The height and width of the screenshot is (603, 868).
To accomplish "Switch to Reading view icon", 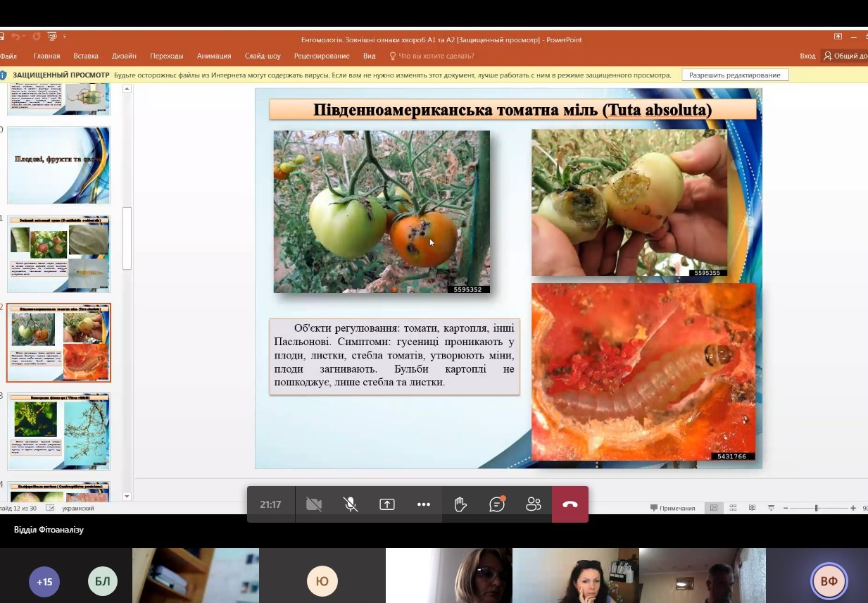I will (x=752, y=508).
